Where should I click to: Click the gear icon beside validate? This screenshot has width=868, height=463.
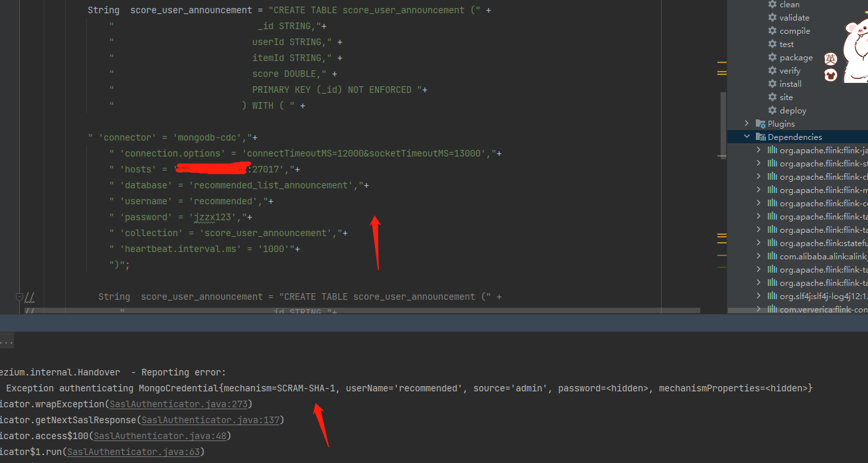point(772,17)
